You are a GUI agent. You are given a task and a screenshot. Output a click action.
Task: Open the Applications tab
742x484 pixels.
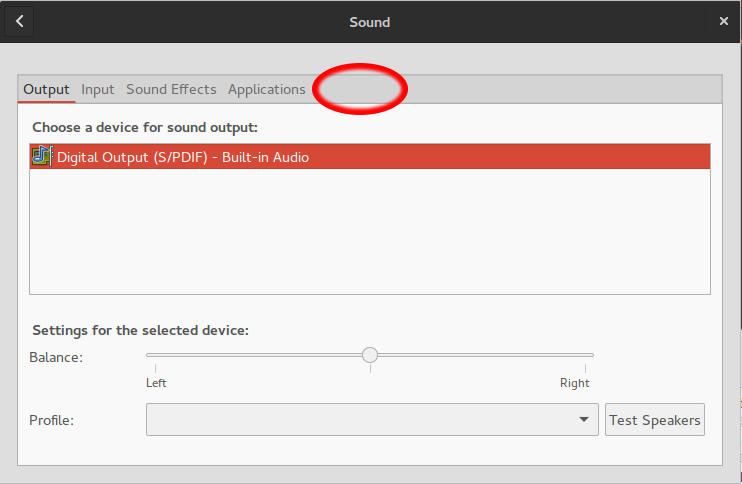266,89
